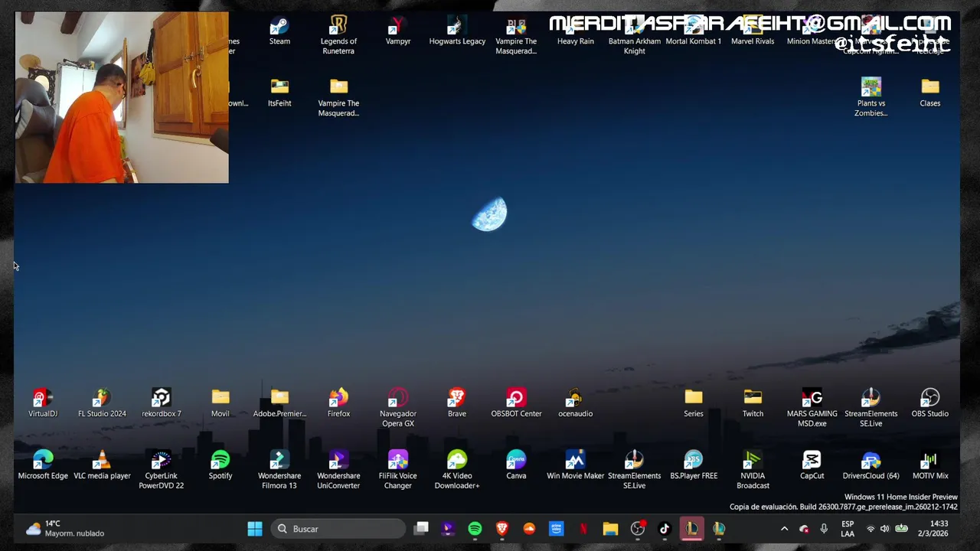The width and height of the screenshot is (980, 551).
Task: Open the Movil folder
Action: coord(220,403)
